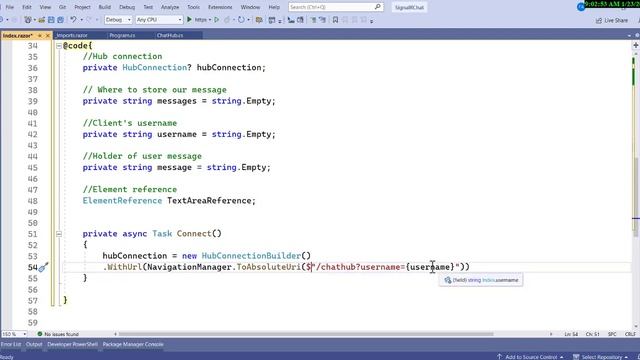This screenshot has height=360, width=640.
Task: Click the CRLF line ending indicator
Action: [630, 334]
